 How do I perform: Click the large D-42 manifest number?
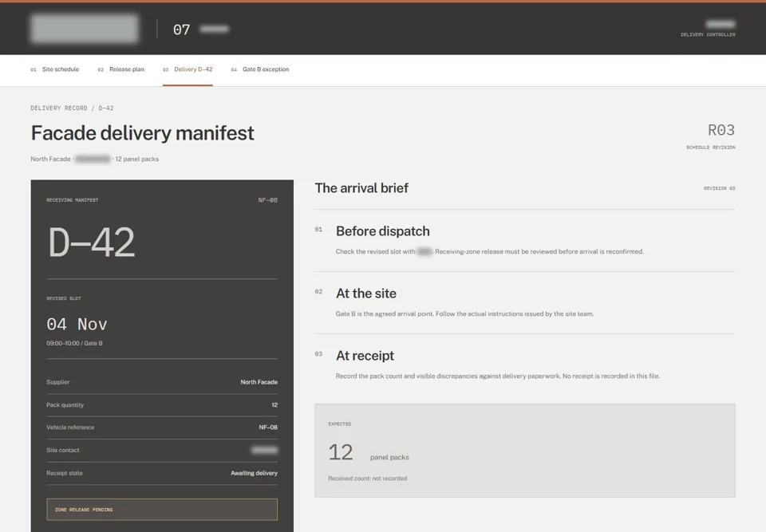point(91,242)
